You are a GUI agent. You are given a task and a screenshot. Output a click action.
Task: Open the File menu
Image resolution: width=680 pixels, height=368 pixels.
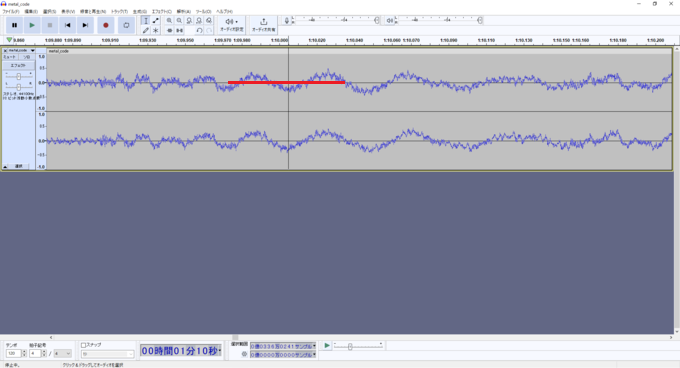[x=11, y=11]
